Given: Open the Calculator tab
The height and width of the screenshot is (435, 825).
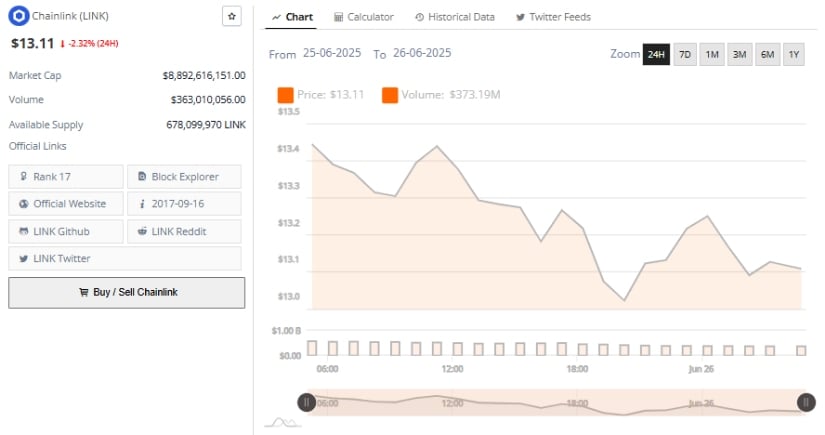Looking at the screenshot, I should (x=364, y=17).
